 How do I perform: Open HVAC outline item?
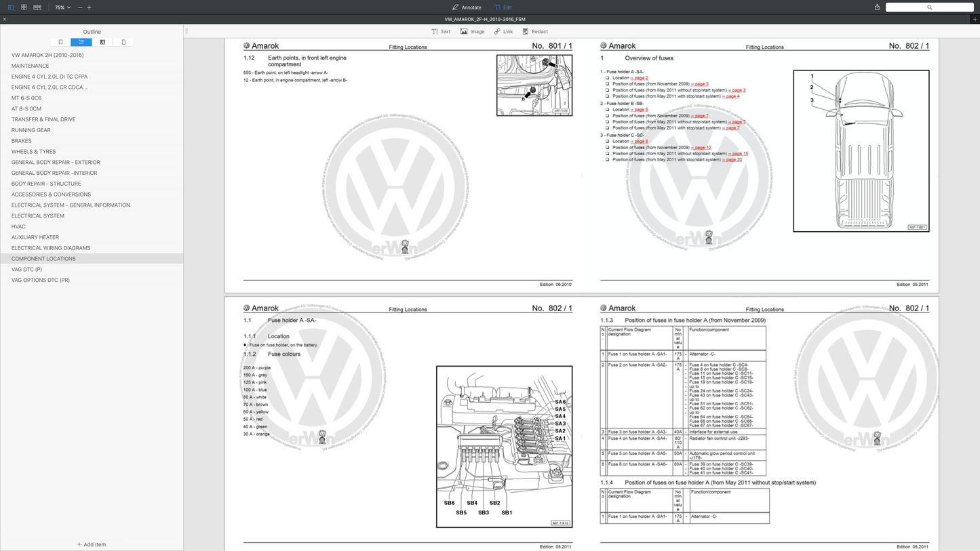tap(18, 226)
